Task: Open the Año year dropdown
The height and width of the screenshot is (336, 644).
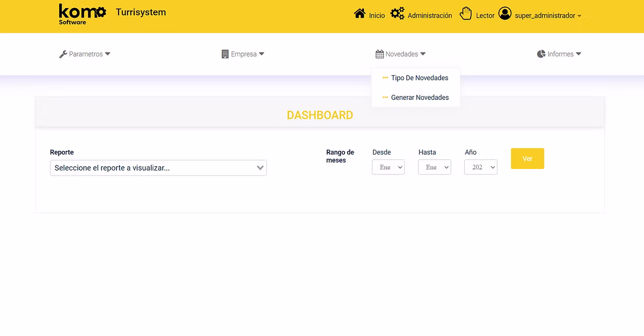Action: (x=481, y=167)
